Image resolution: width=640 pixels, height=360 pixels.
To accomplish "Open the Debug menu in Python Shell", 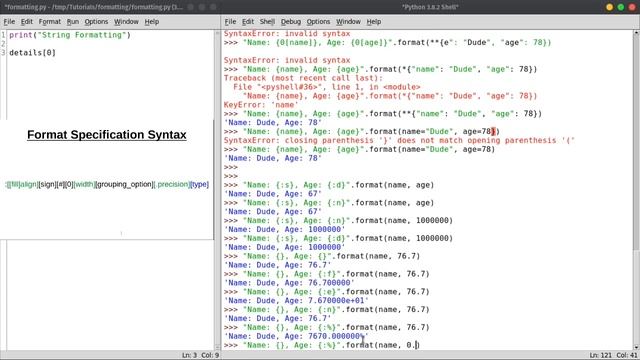I will pos(291,22).
